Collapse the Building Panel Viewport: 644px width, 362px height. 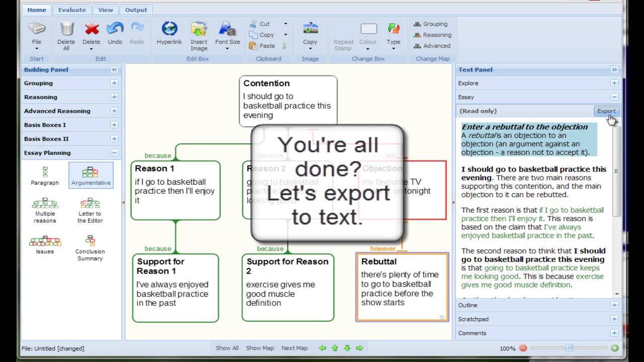[x=114, y=69]
